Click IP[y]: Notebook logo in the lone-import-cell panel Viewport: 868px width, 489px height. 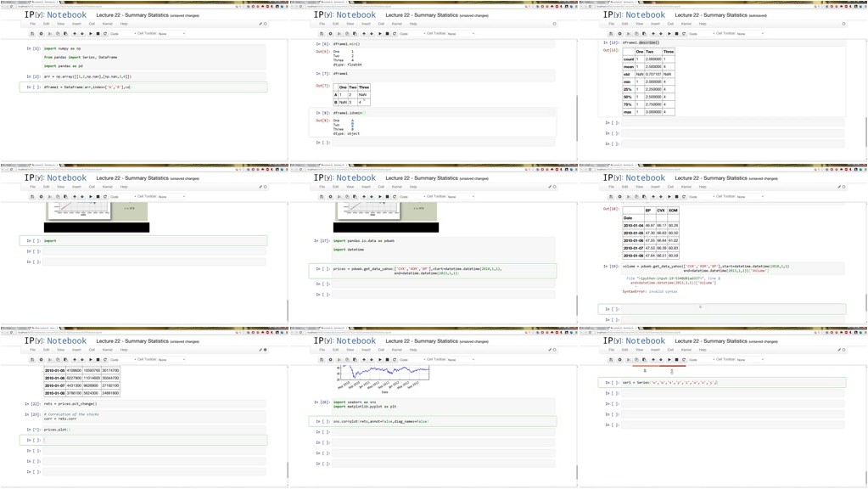coord(55,177)
